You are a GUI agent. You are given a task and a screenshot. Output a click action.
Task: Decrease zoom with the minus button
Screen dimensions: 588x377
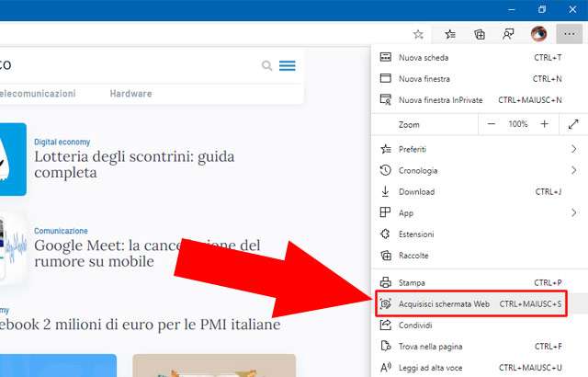(x=492, y=124)
